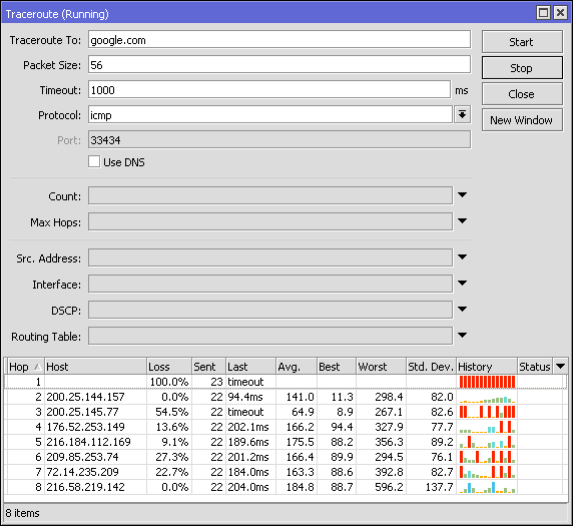Click the Packet Size input field
Viewport: 573px width, 526px height.
click(279, 65)
